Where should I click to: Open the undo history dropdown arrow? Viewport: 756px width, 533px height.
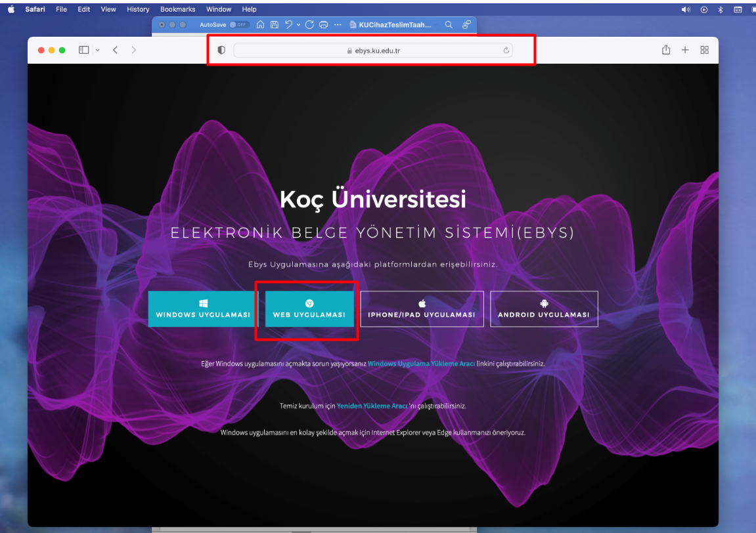(x=298, y=24)
